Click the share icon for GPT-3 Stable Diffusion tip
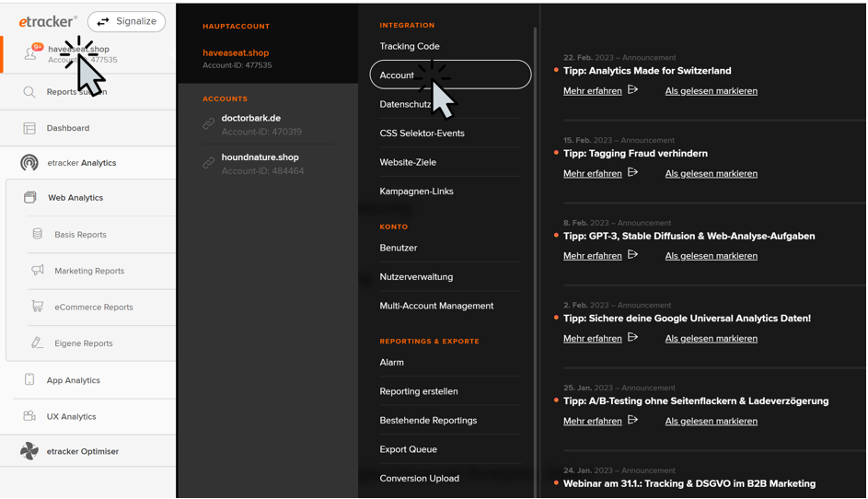 [x=632, y=255]
